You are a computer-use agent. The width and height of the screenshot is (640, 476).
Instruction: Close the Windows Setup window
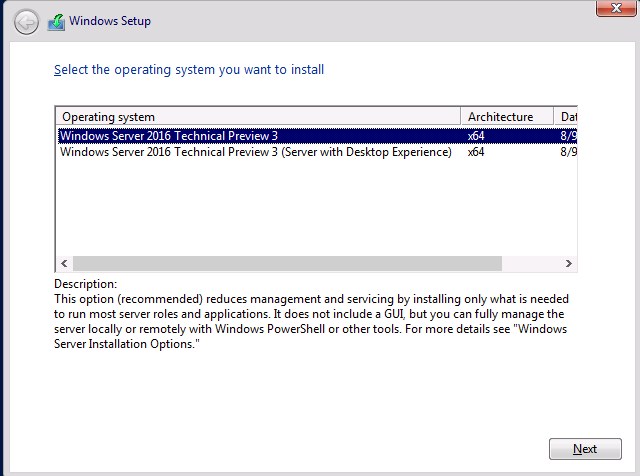616,8
